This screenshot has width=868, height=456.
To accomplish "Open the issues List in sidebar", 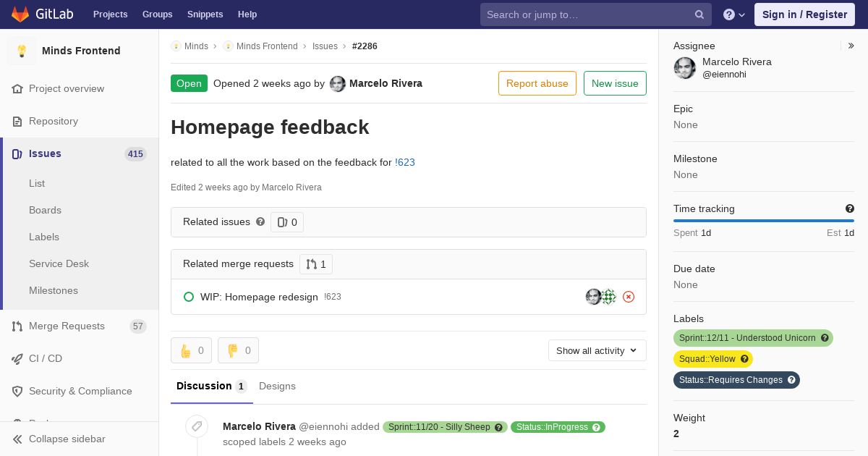I will tap(37, 183).
